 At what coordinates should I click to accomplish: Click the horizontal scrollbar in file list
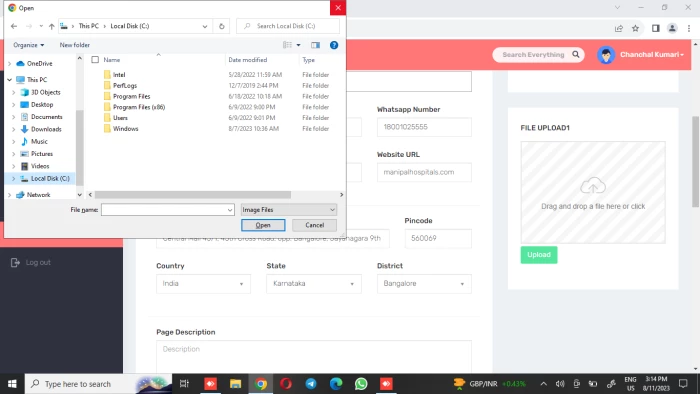(193, 195)
